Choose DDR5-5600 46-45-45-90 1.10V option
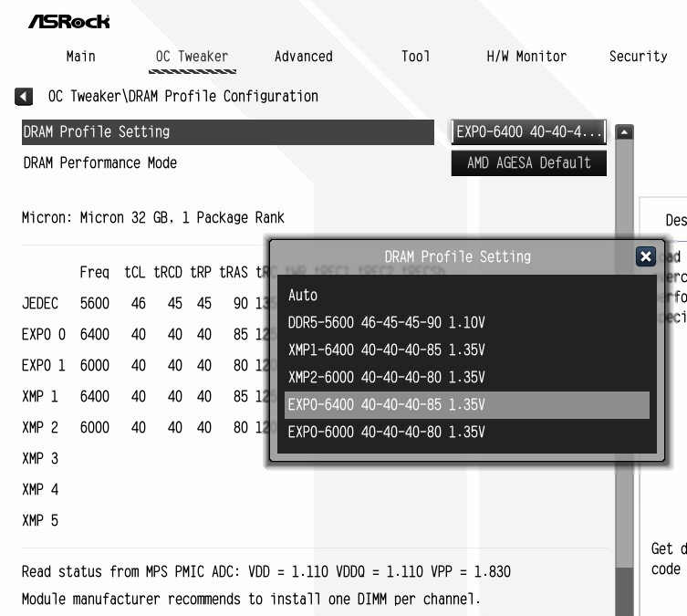This screenshot has width=687, height=616. pyautogui.click(x=467, y=323)
